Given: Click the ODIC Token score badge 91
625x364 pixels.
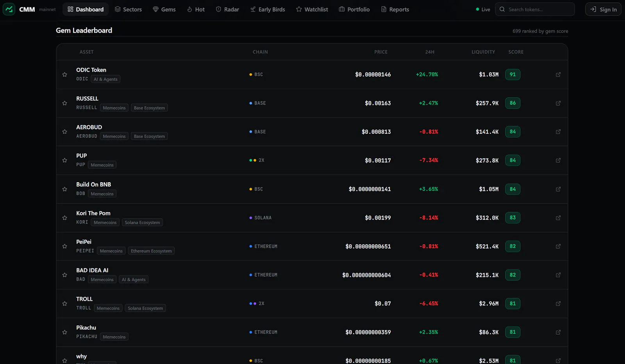Looking at the screenshot, I should pos(512,75).
